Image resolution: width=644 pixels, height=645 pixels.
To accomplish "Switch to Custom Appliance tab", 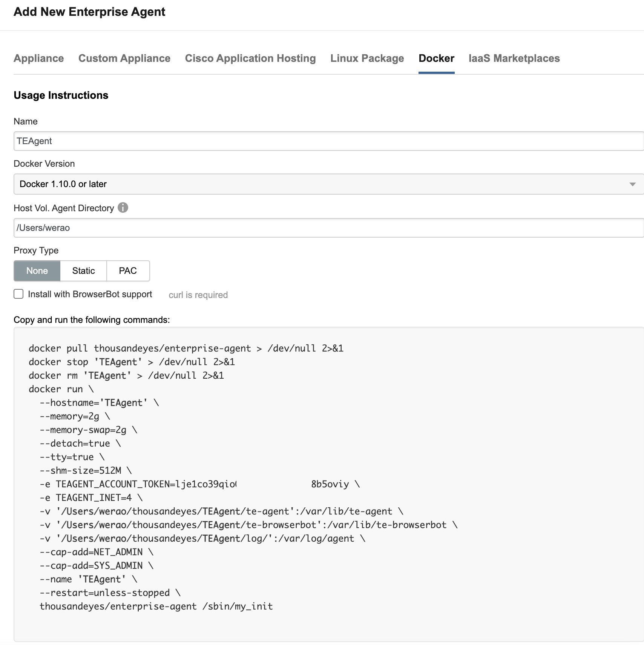I will click(124, 58).
